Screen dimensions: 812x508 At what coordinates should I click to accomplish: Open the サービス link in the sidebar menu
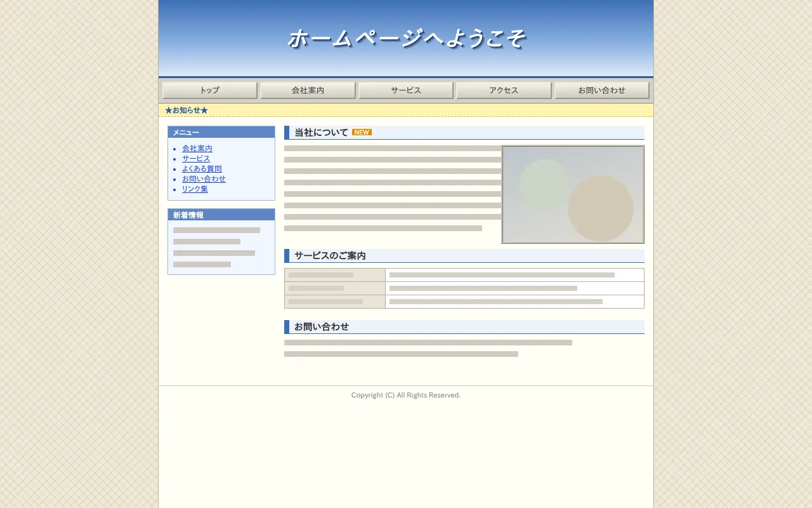coord(196,159)
